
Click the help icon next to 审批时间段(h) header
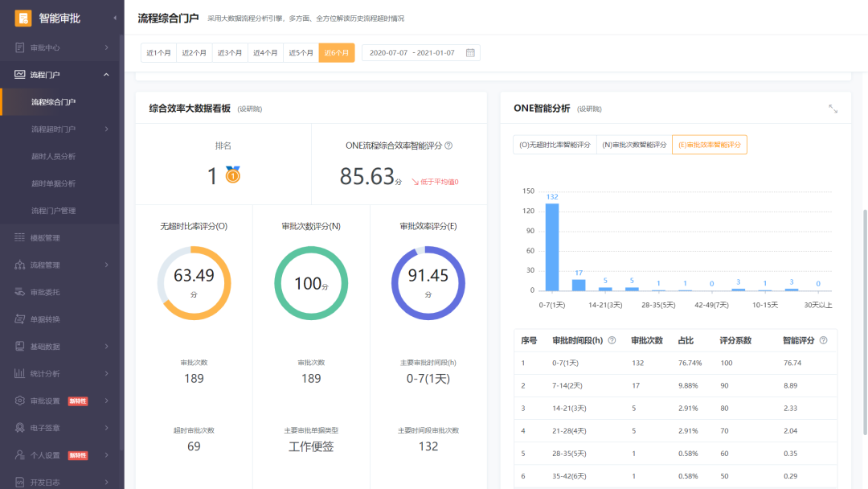coord(612,340)
